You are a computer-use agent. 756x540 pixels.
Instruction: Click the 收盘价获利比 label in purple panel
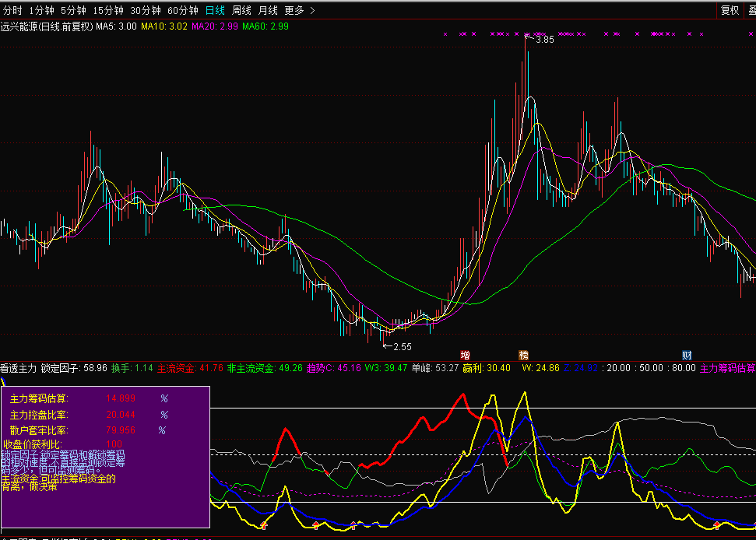[33, 444]
